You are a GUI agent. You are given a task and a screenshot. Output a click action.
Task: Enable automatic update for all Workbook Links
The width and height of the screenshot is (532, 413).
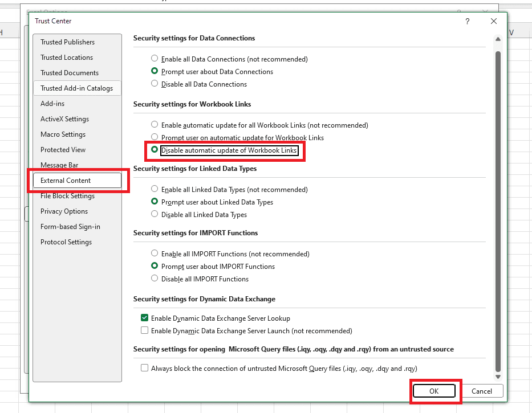click(155, 124)
